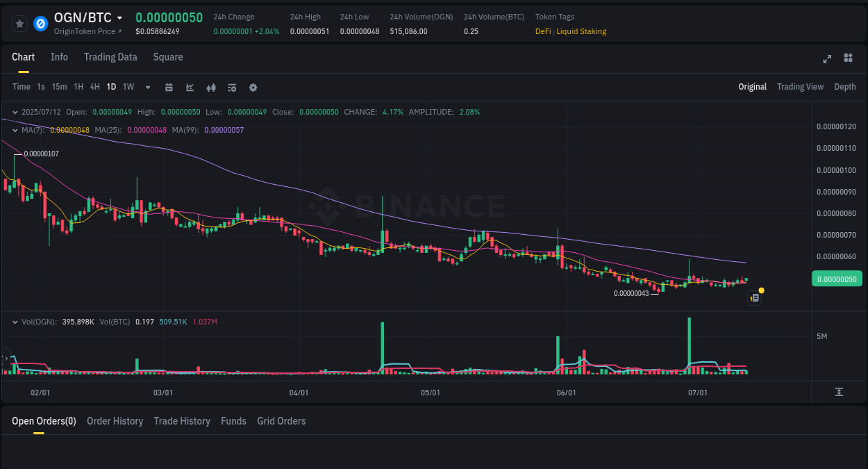868x469 pixels.
Task: Open the technical indicators list icon
Action: [232, 87]
